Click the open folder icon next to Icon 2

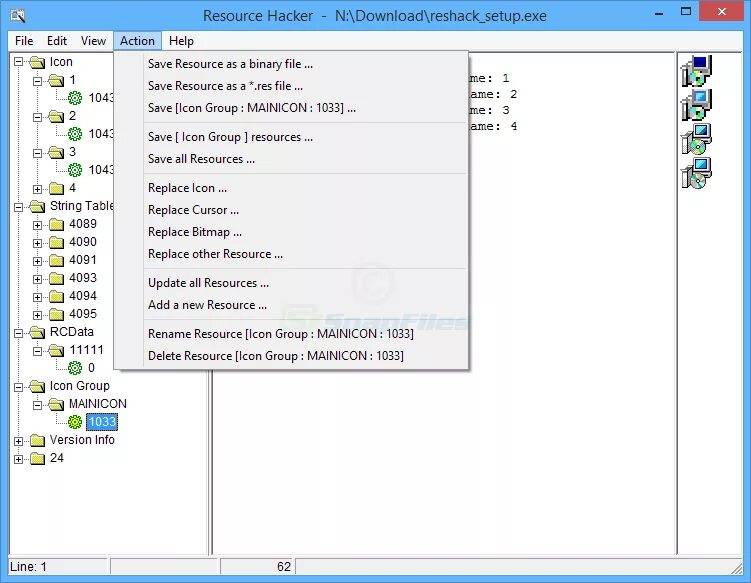click(56, 116)
